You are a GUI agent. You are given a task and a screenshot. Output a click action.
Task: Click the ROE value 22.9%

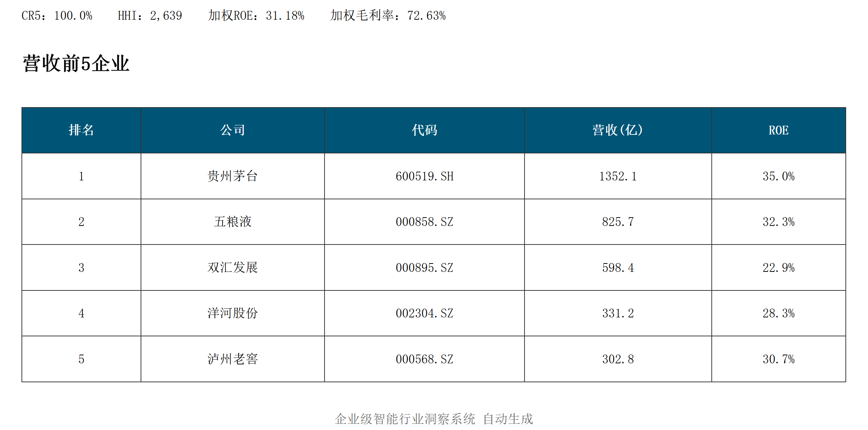click(x=778, y=267)
